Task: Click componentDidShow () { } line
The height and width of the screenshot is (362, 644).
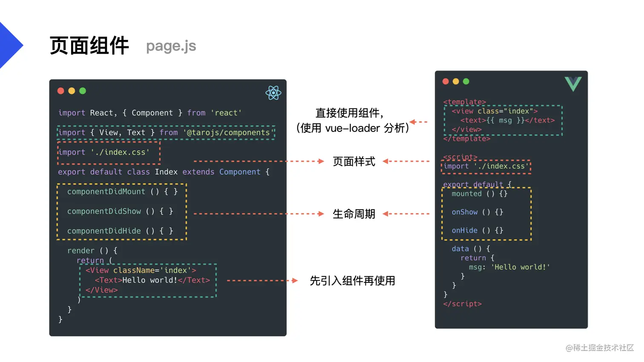Action: (120, 211)
